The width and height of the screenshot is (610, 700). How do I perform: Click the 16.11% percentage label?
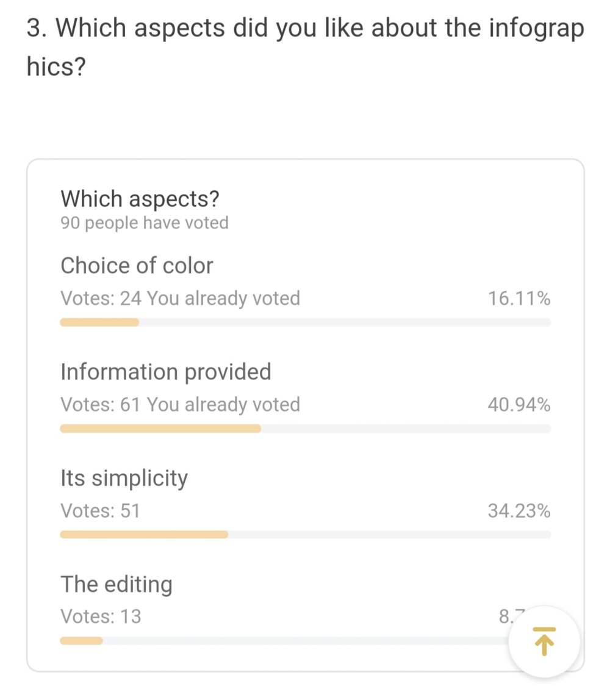click(519, 298)
